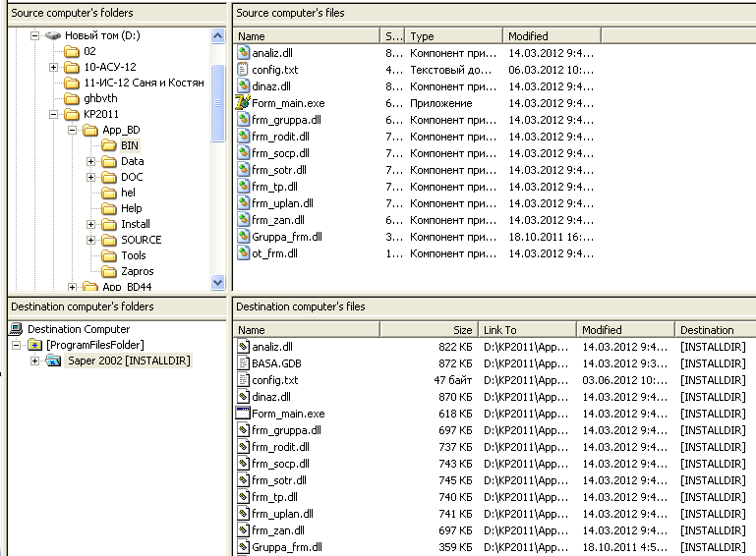The image size is (756, 556).
Task: Click source folder tree scroll up arrow
Action: click(218, 36)
